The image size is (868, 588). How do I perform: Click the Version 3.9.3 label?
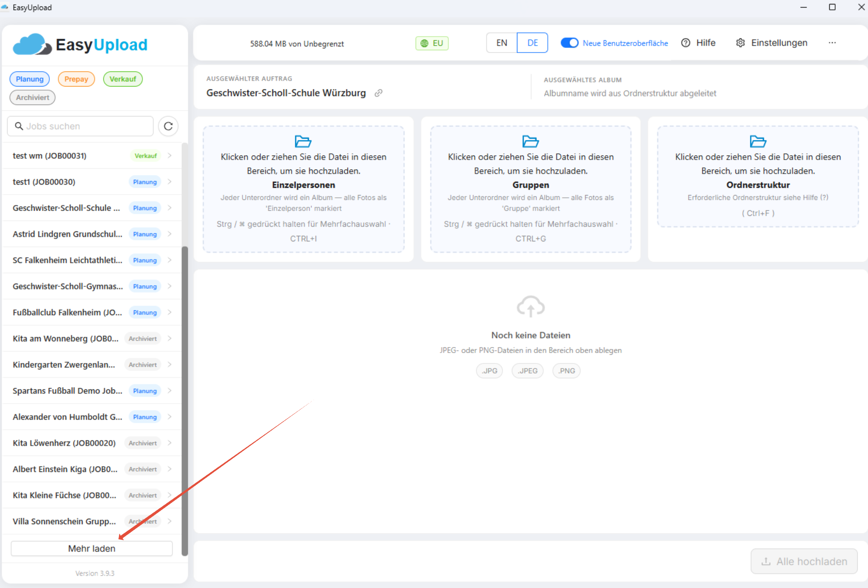pos(95,573)
